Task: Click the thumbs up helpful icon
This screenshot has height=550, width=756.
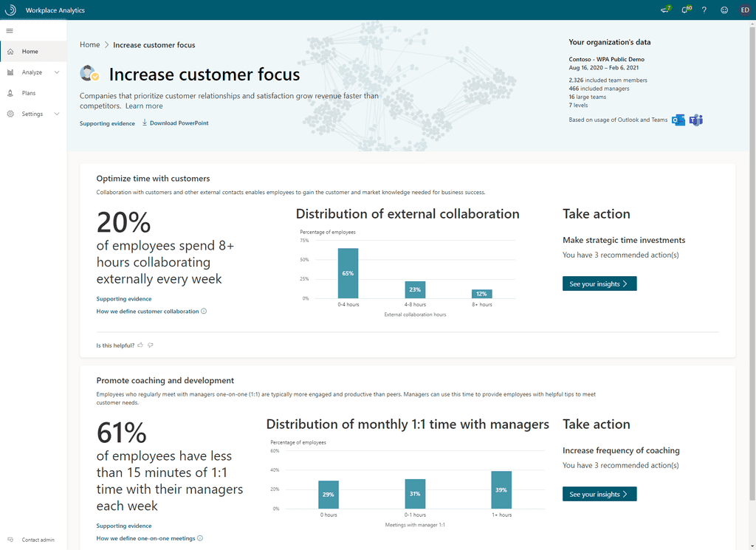Action: tap(140, 345)
